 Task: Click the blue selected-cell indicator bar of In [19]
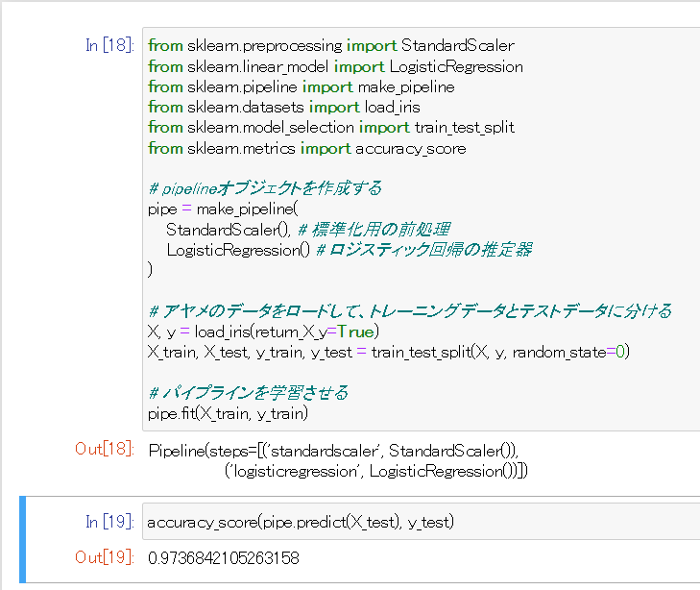[23, 539]
